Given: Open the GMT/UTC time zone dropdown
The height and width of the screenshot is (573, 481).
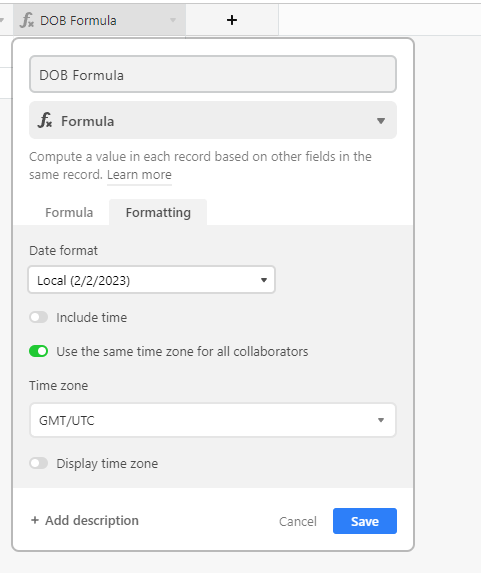Looking at the screenshot, I should coord(213,420).
